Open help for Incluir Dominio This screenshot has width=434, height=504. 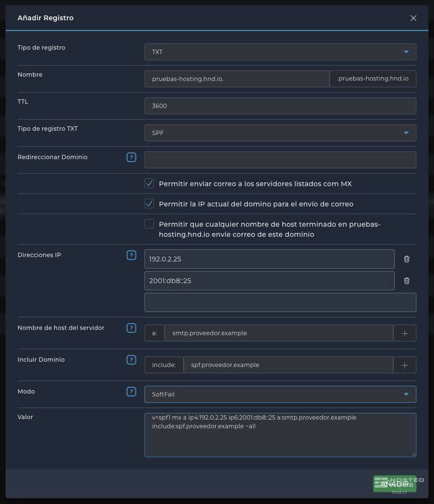point(131,360)
